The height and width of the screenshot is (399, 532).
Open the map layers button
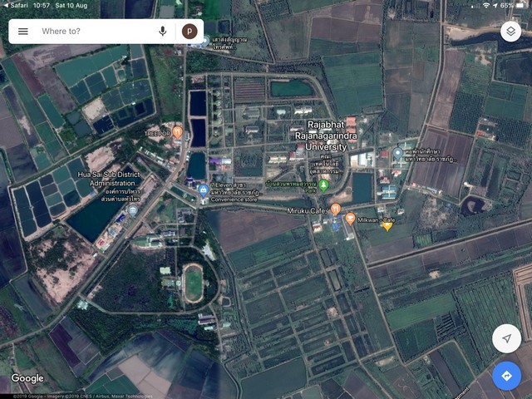pyautogui.click(x=510, y=32)
